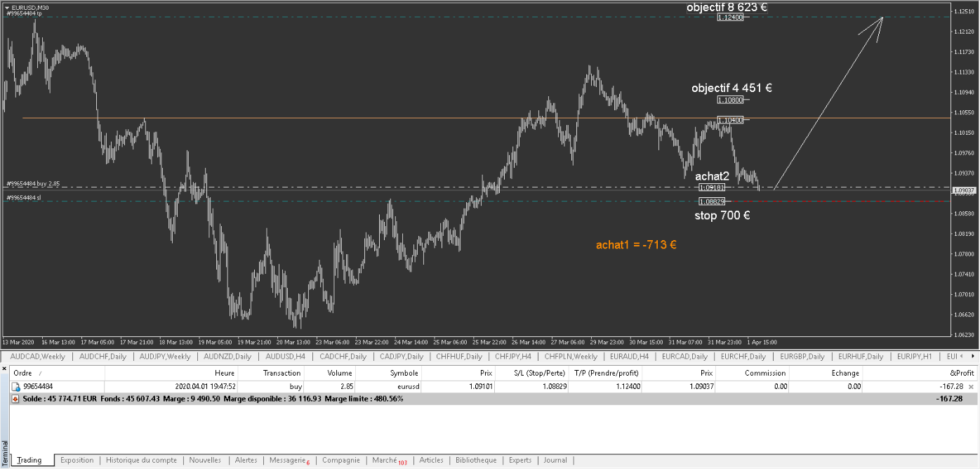
Task: Click the open price 1.09101 cell
Action: (479, 386)
